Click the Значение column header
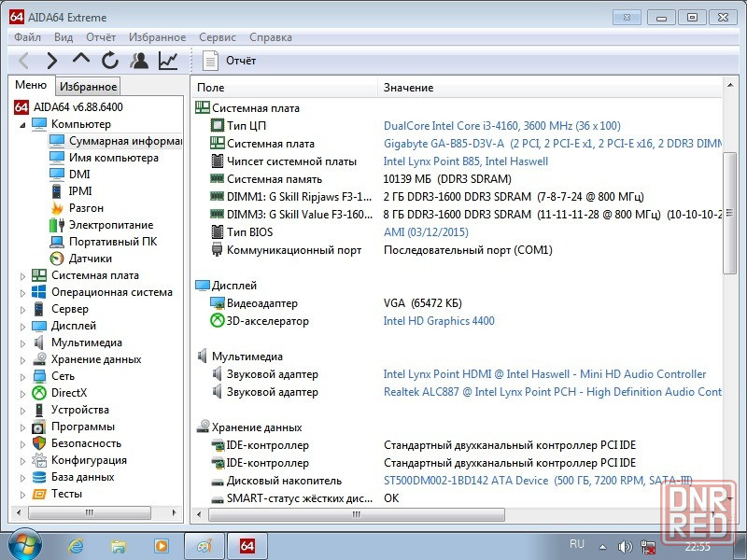This screenshot has height=560, width=747. click(550, 88)
